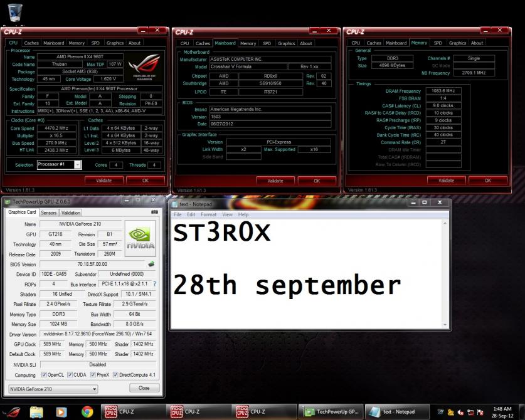
Task: Open Graphics tab in Mainboard CPU-Z window
Action: coord(286,43)
